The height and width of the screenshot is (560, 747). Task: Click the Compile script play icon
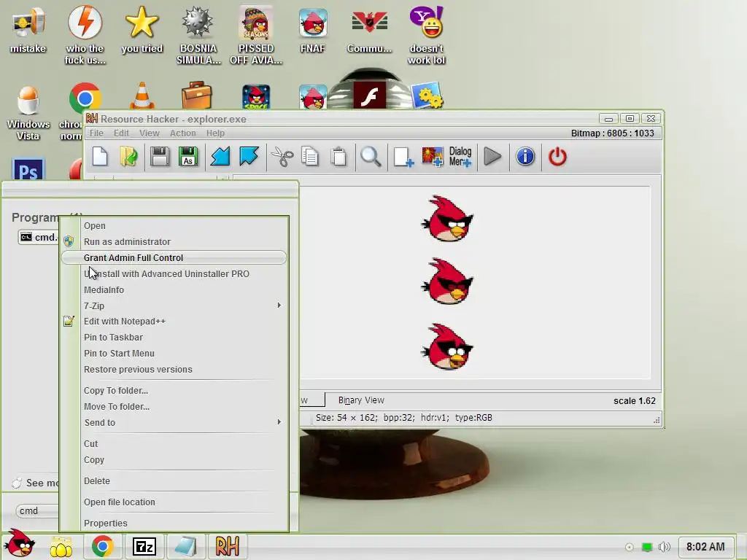[492, 157]
